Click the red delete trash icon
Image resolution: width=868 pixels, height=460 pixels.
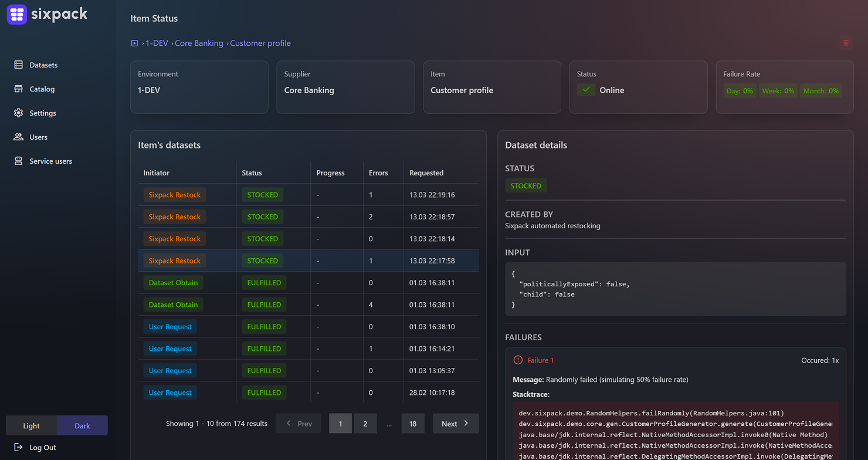coord(846,43)
